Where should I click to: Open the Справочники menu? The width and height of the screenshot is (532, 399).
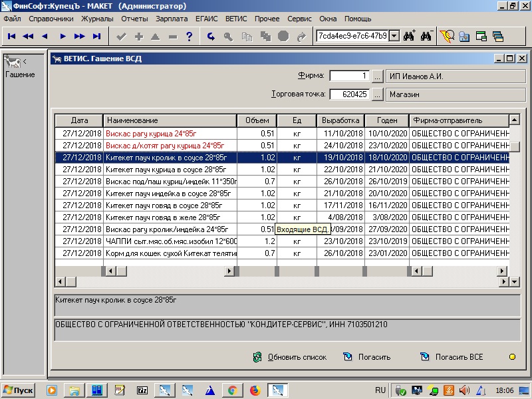[x=51, y=19]
